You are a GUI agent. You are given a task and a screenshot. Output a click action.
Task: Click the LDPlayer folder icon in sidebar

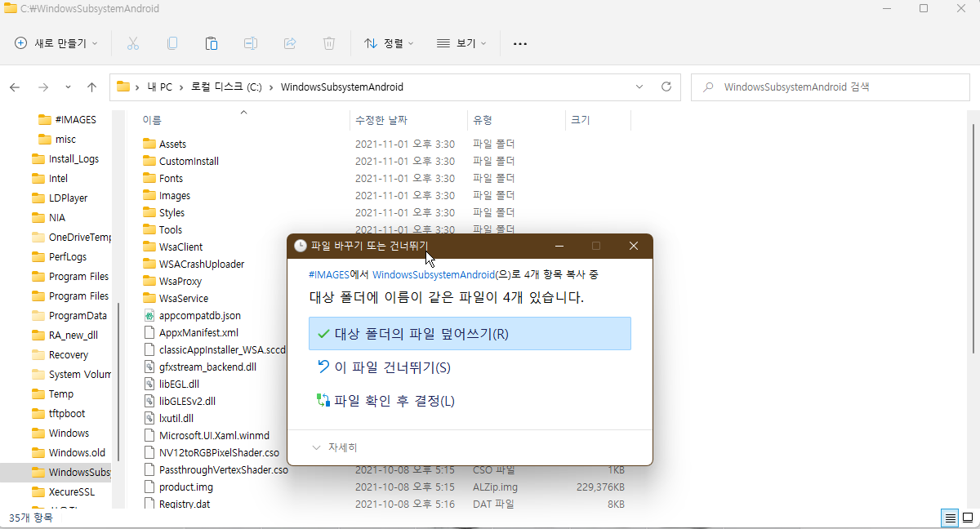[38, 198]
